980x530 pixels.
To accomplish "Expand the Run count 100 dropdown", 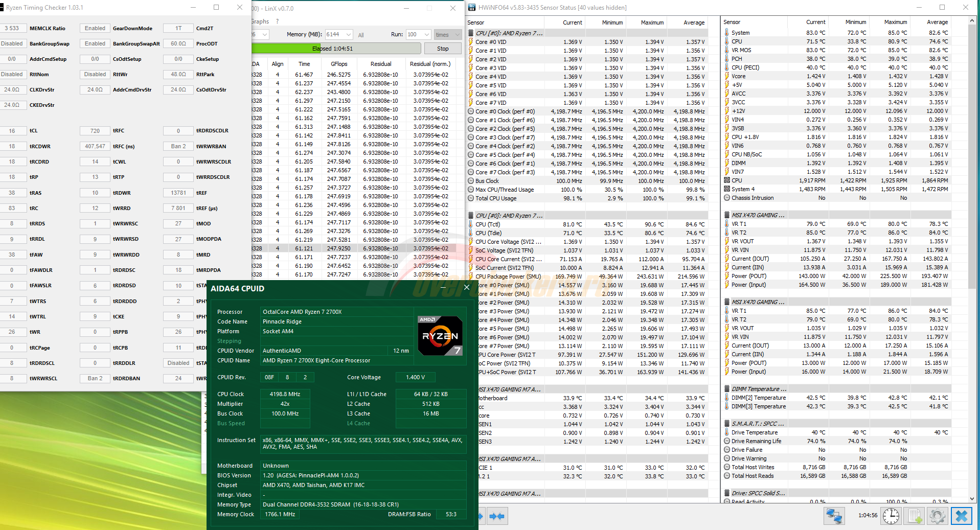I will [427, 35].
